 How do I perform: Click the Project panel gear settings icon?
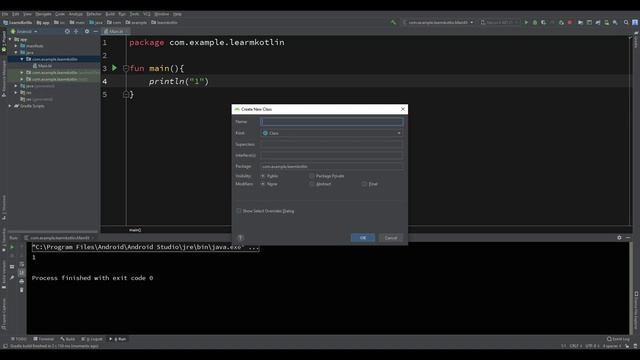(x=87, y=31)
